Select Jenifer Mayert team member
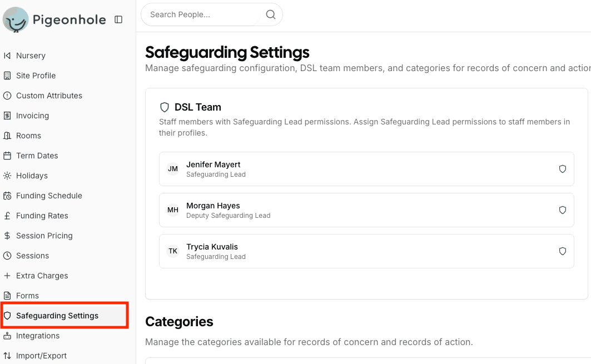 coord(213,165)
